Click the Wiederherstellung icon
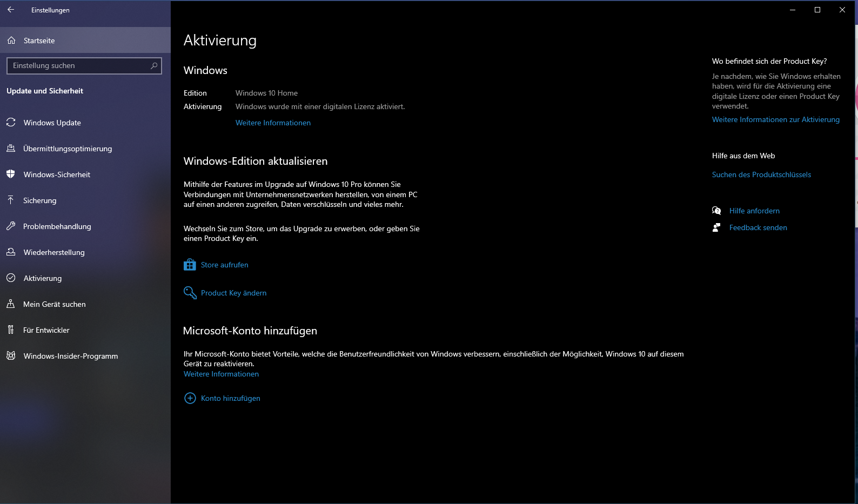 pyautogui.click(x=11, y=252)
